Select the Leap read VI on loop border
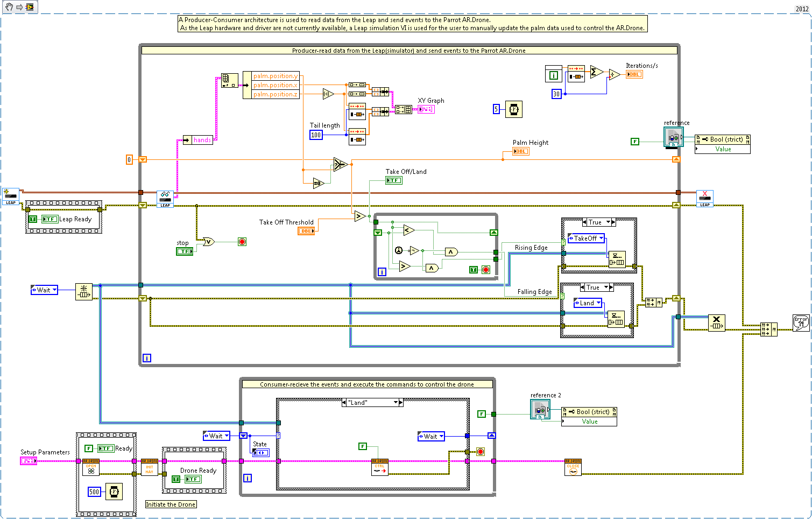The width and height of the screenshot is (812, 519). point(165,199)
